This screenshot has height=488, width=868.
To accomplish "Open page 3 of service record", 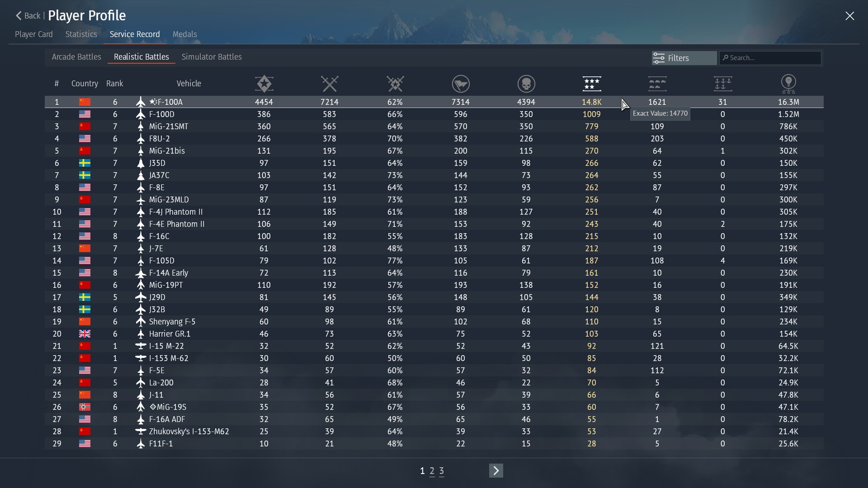I will point(442,471).
